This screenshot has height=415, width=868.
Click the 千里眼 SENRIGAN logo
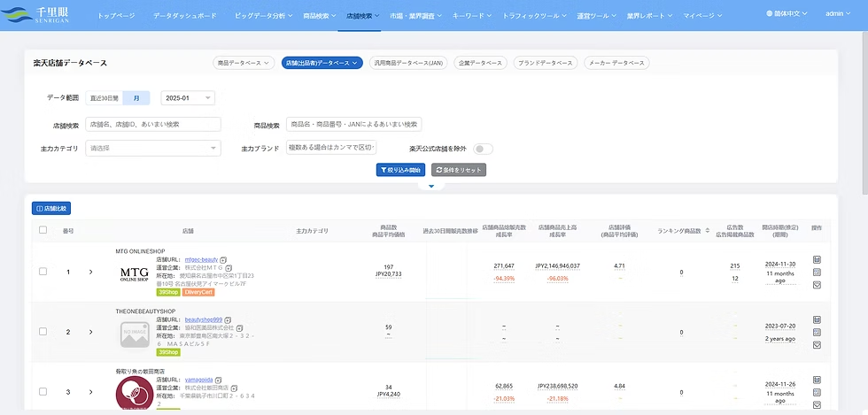click(36, 15)
